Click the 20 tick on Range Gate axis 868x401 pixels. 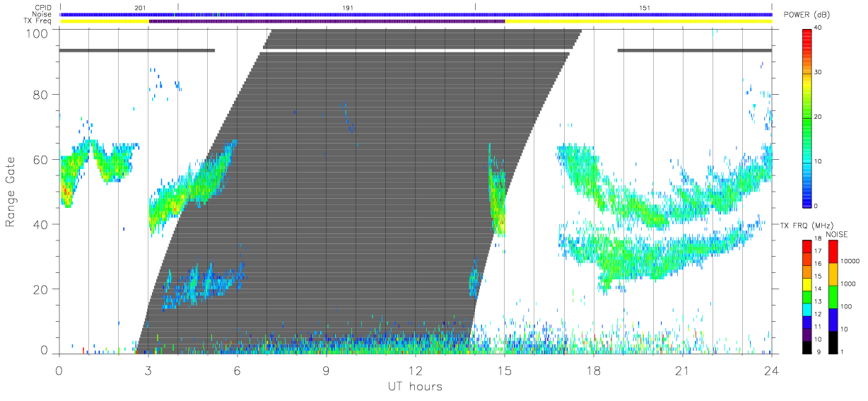point(40,289)
